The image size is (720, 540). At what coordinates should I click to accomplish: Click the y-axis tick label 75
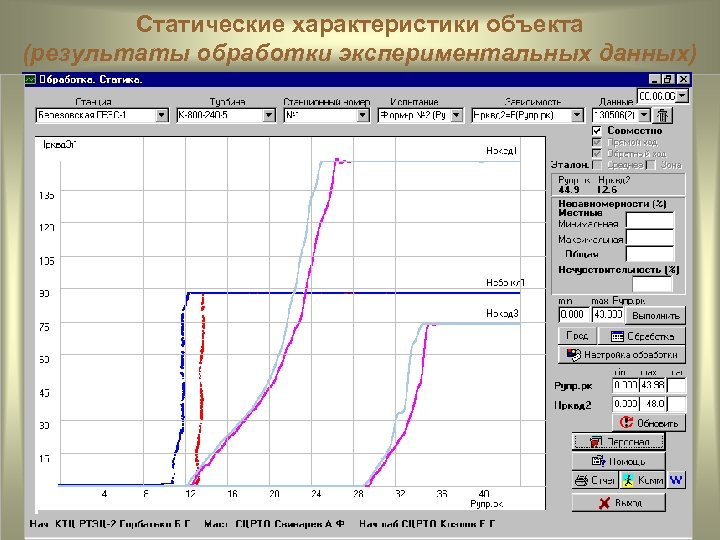click(x=44, y=327)
